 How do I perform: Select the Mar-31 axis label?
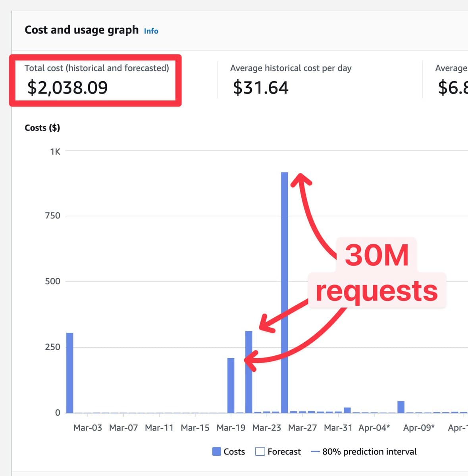tap(338, 428)
